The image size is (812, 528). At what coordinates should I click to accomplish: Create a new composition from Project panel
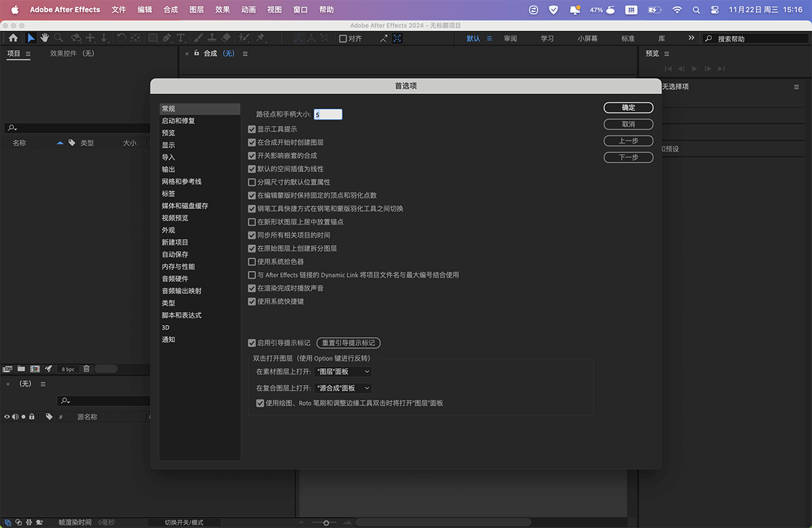click(x=35, y=369)
